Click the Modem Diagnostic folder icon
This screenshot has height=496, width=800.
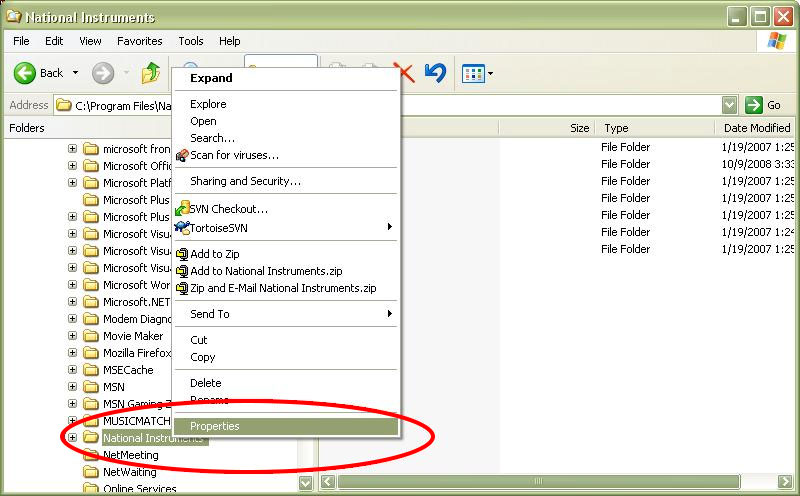[91, 319]
